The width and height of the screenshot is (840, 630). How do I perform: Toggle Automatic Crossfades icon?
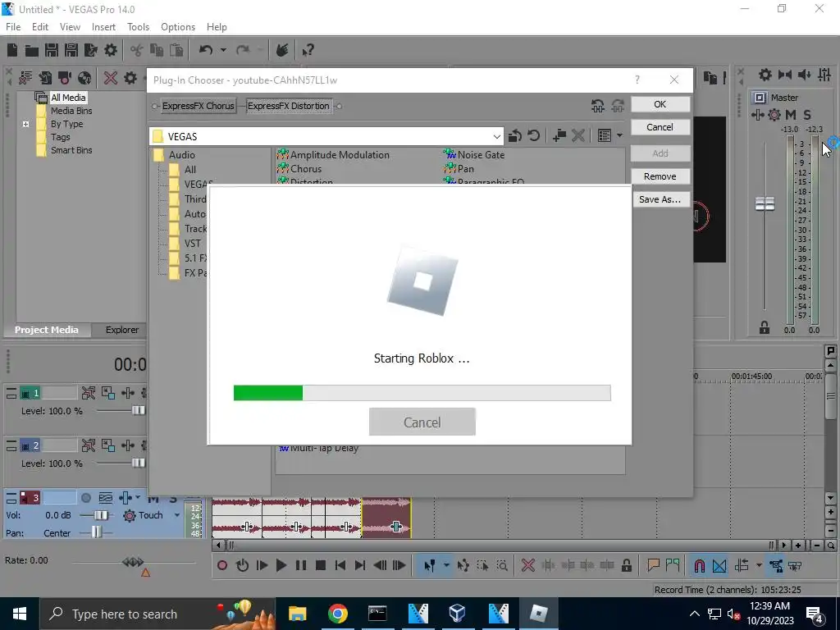(719, 565)
